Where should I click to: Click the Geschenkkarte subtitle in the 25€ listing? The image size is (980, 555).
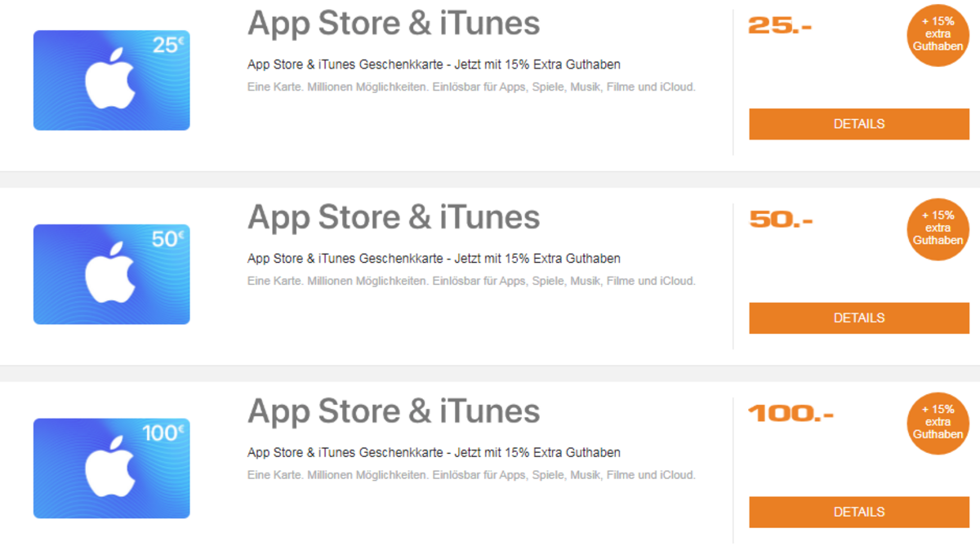[434, 64]
